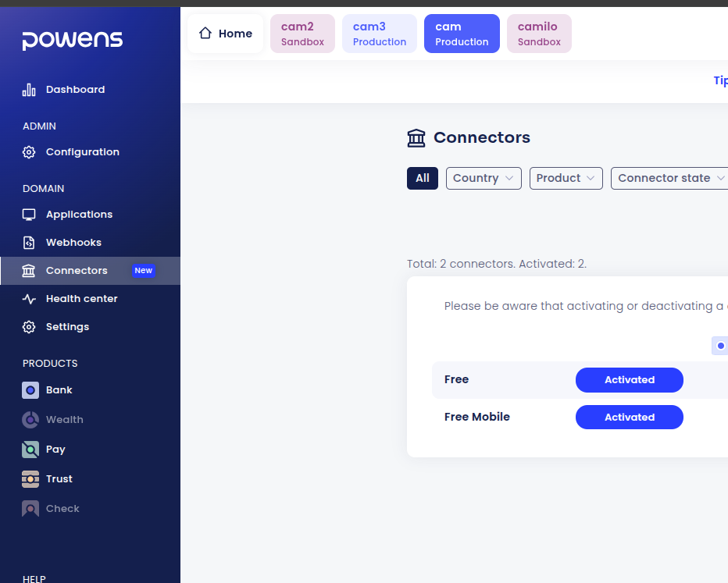The height and width of the screenshot is (583, 728).
Task: Expand the Country filter dropdown
Action: click(x=484, y=178)
